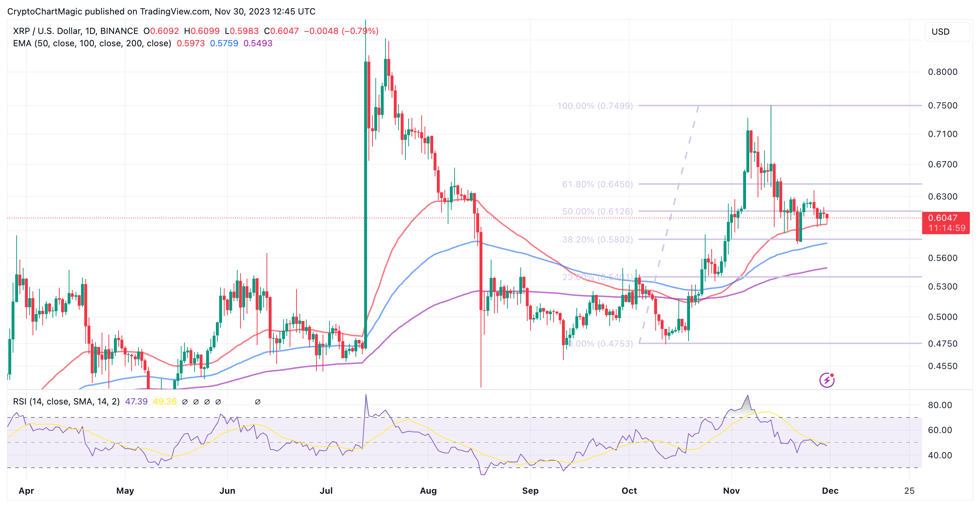Screen dimensions: 980x506
Task: Click the EMA 200 value 0.5493
Action: tap(258, 43)
